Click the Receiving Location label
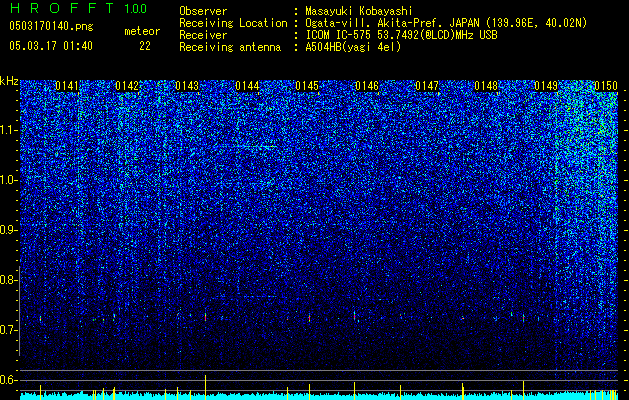Viewport: 629px width, 400px height. coord(233,23)
